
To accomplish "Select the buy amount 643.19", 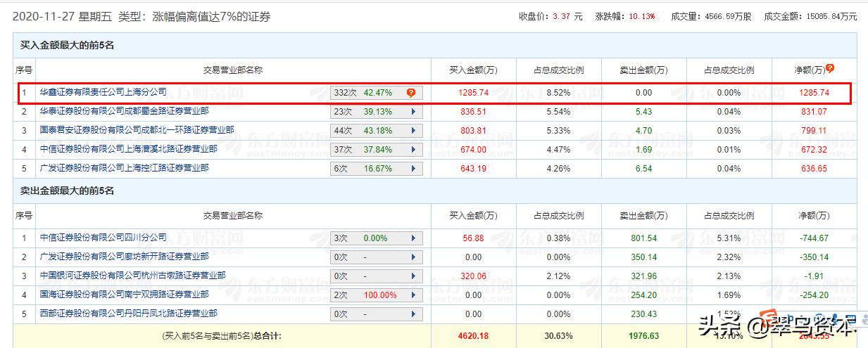I will pos(473,168).
